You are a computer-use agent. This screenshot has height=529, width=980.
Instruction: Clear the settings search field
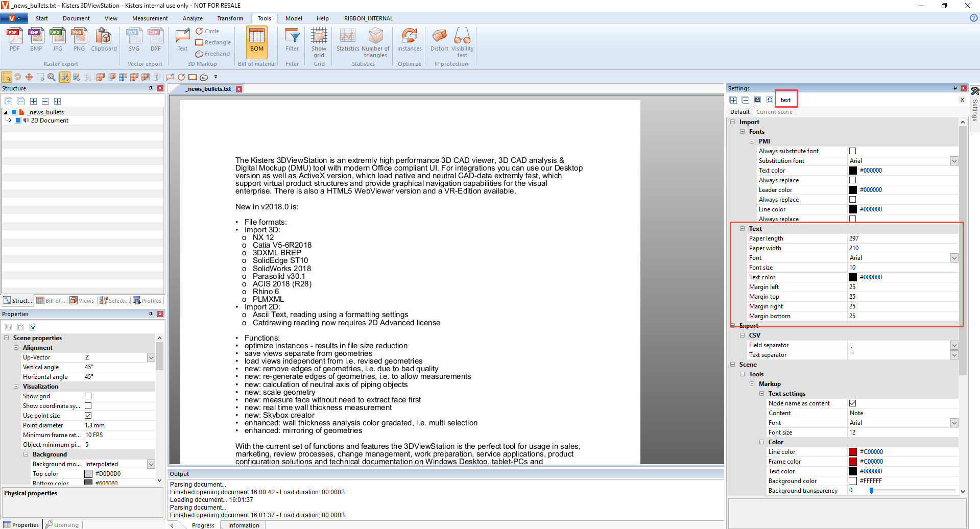962,100
